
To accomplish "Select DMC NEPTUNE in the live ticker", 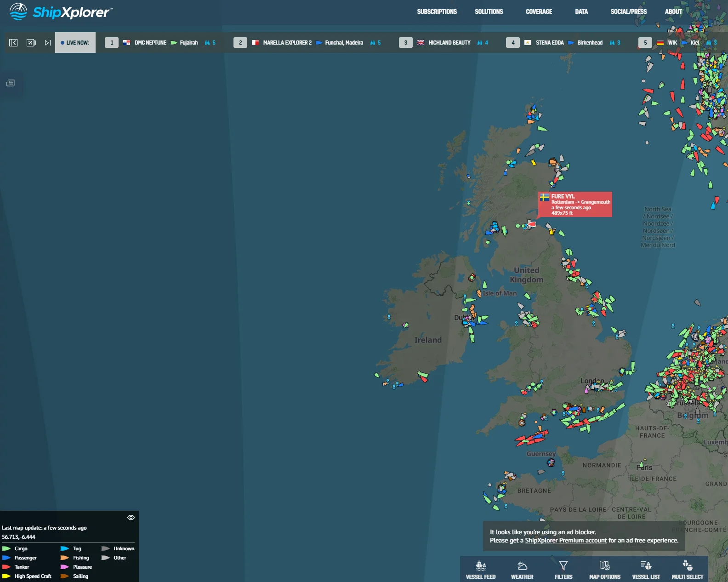I will [150, 43].
